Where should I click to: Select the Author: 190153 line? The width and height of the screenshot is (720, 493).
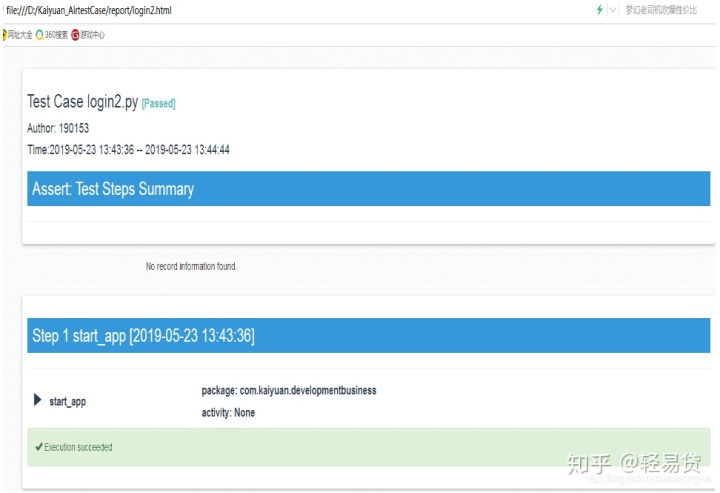(58, 128)
